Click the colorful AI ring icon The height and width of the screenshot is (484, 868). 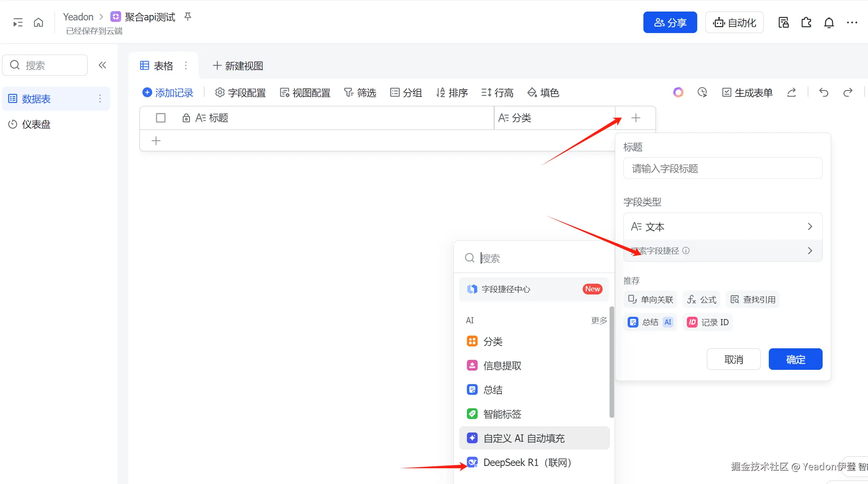tap(678, 93)
